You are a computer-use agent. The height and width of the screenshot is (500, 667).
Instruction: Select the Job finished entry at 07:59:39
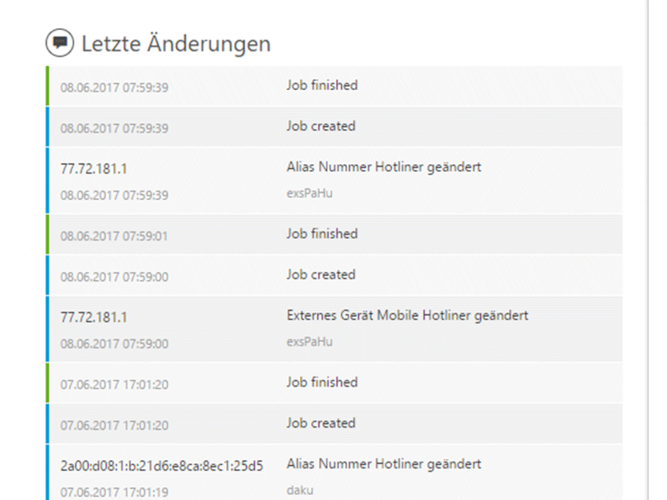334,86
